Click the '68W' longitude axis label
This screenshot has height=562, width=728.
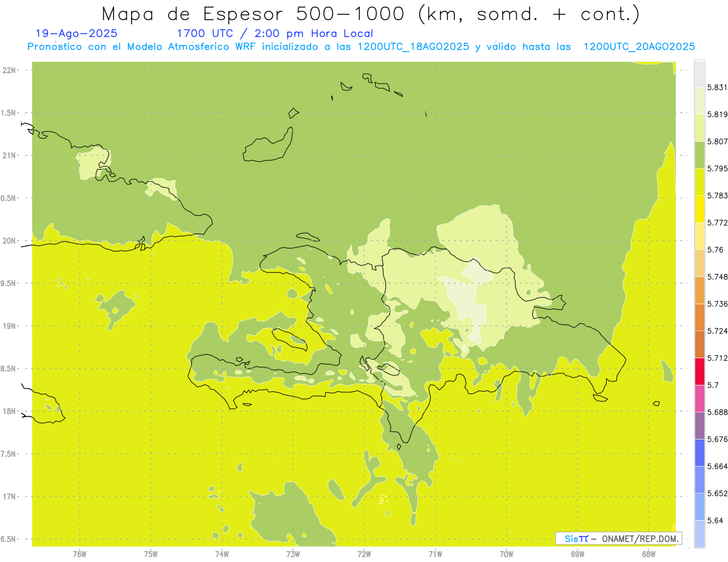point(649,554)
